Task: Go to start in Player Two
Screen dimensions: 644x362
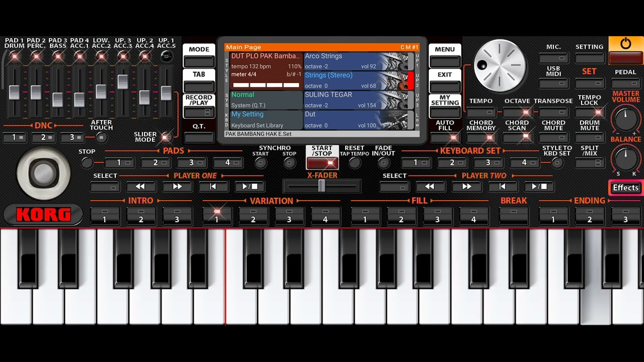Action: [x=503, y=187]
